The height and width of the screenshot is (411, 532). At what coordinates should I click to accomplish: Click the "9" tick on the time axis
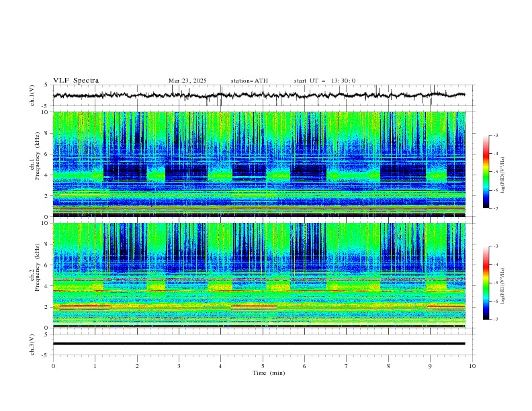[430, 366]
